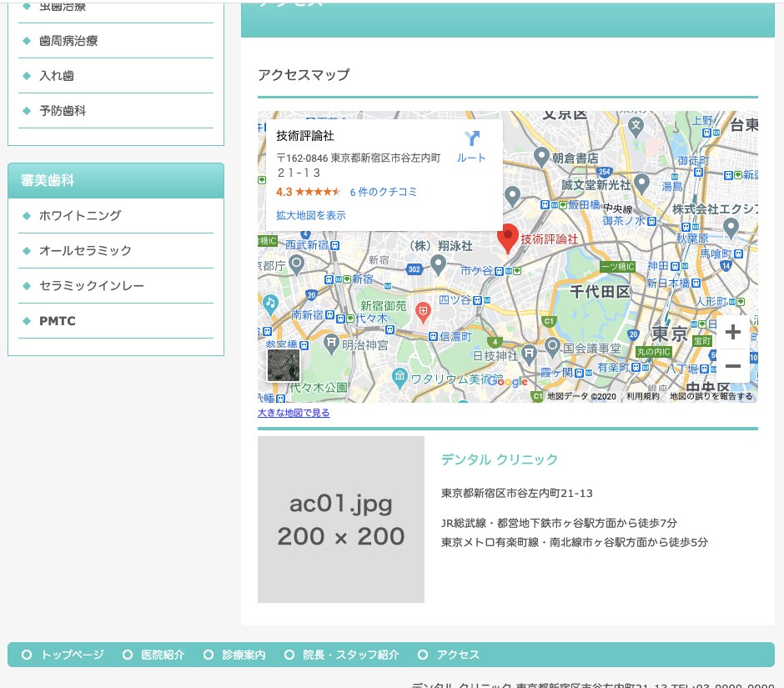Click the 飯田橋 station label
Image resolution: width=784 pixels, height=688 pixels.
[584, 204]
